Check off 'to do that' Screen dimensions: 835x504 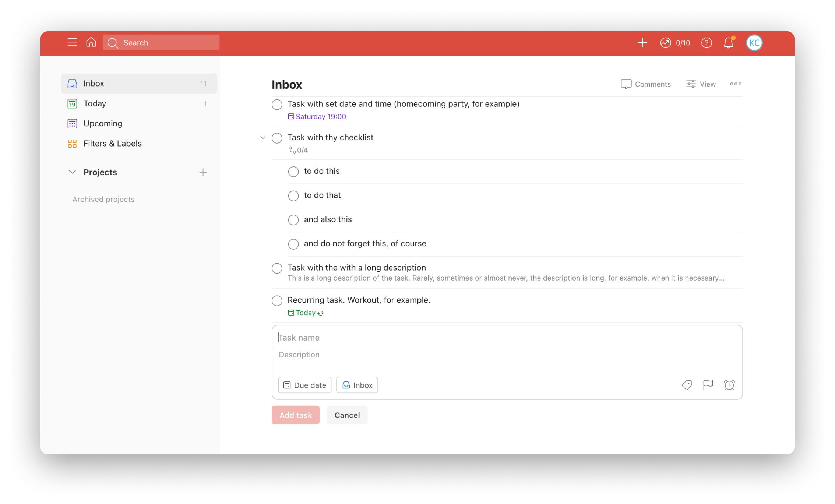pyautogui.click(x=293, y=196)
